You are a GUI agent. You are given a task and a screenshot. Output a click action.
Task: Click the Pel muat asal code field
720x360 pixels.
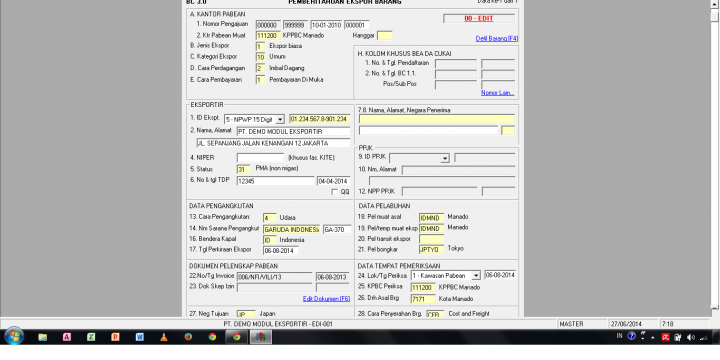(x=432, y=218)
